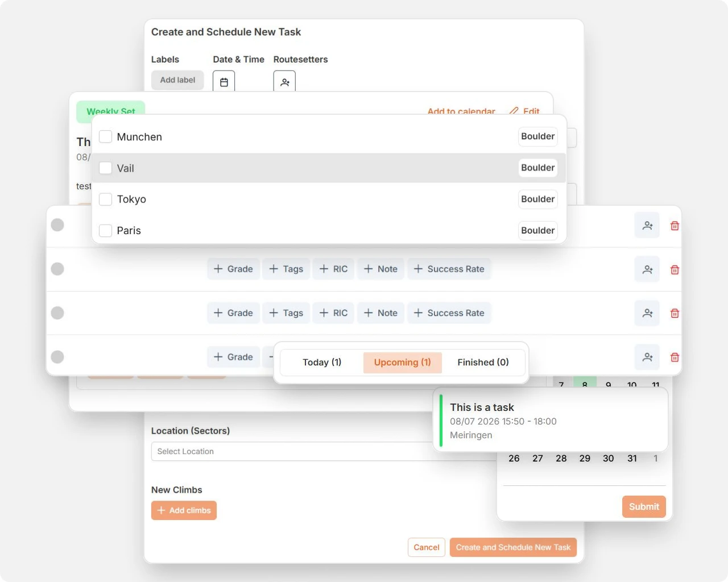Image resolution: width=728 pixels, height=582 pixels.
Task: Assign a routesetter to the second climb row
Action: click(647, 269)
